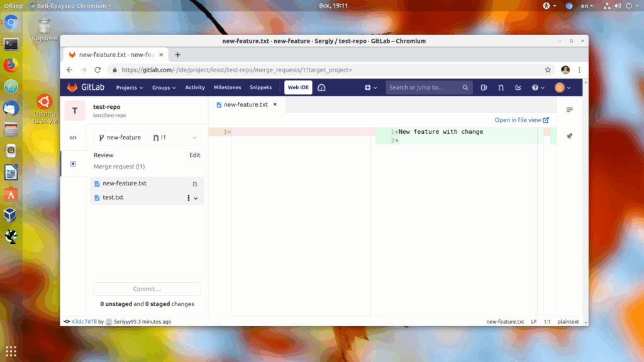Click the 1:1 cursor position indicator
This screenshot has width=644, height=362.
547,322
